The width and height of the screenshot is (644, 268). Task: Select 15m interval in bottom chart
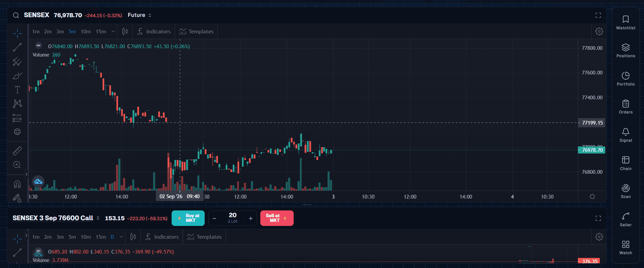pos(101,237)
